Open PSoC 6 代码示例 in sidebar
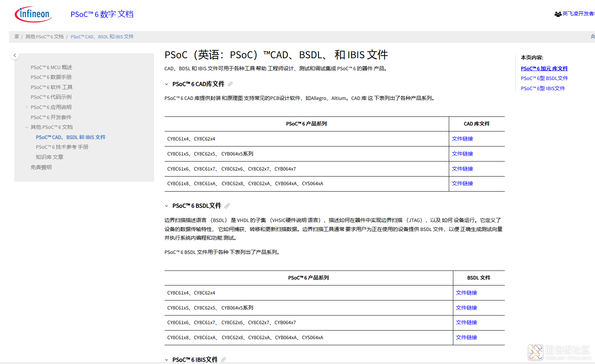 (51, 97)
